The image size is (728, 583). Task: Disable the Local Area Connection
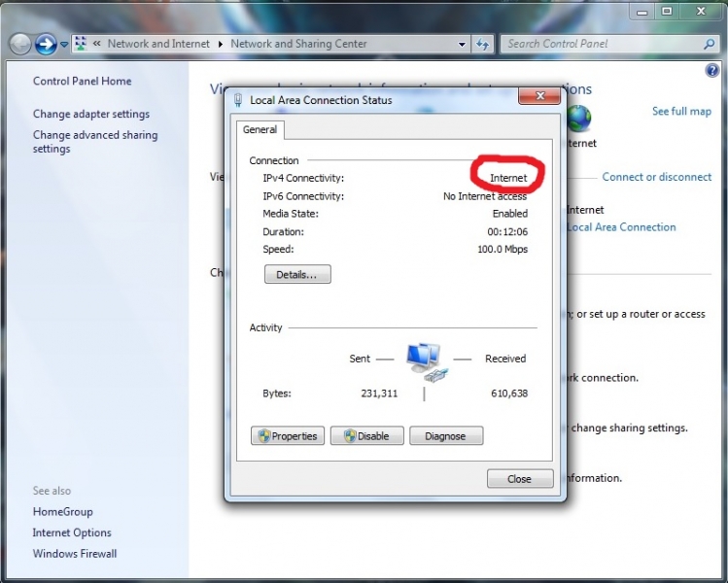click(366, 436)
